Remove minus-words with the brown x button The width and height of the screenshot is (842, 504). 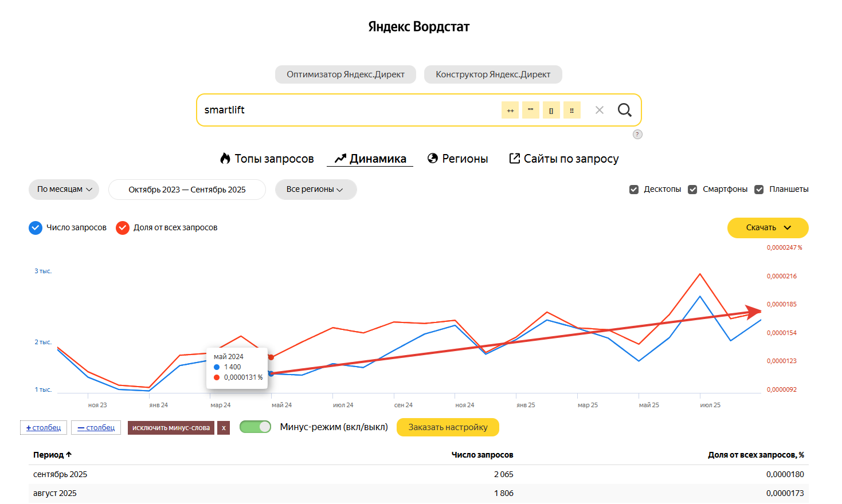(x=224, y=428)
